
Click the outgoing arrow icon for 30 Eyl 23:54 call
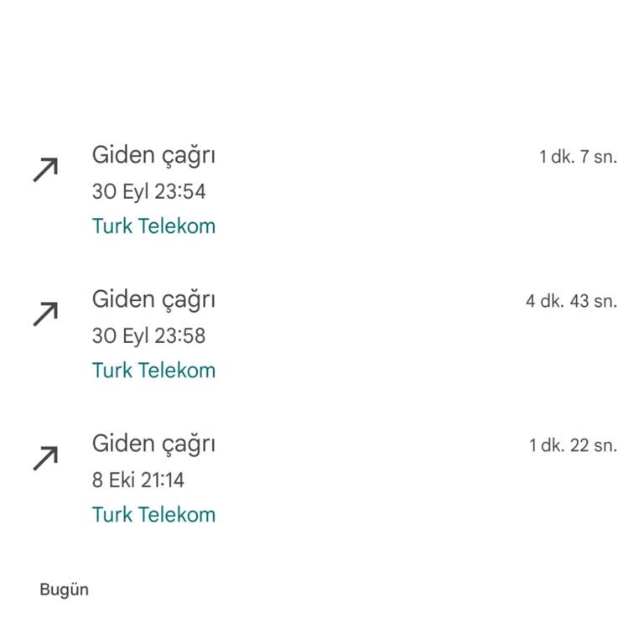(x=45, y=170)
